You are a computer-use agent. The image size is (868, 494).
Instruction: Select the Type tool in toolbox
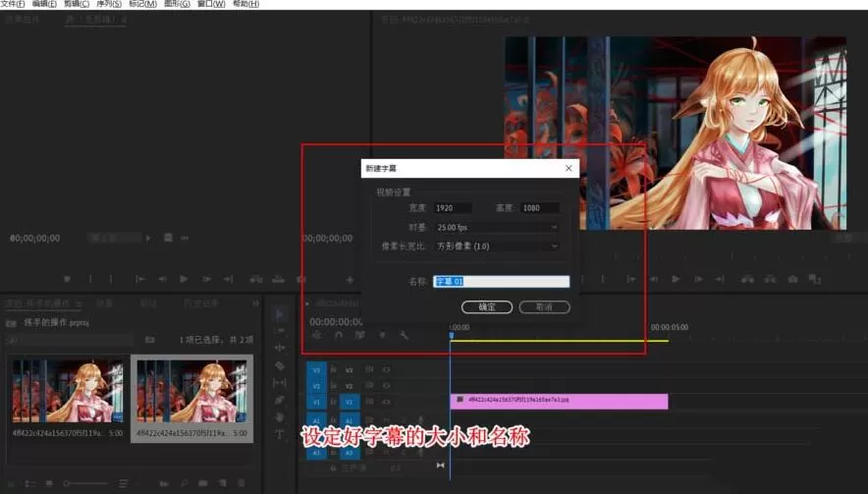[x=280, y=434]
